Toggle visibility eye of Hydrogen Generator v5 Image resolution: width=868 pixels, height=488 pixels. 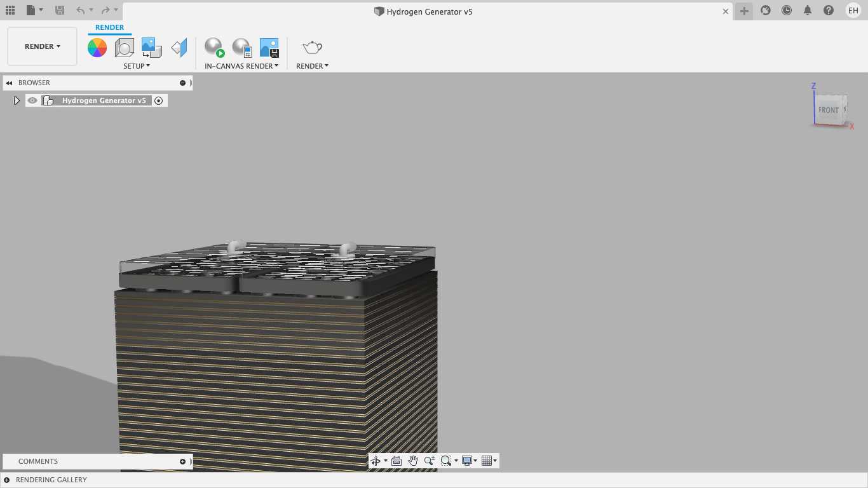tap(32, 100)
